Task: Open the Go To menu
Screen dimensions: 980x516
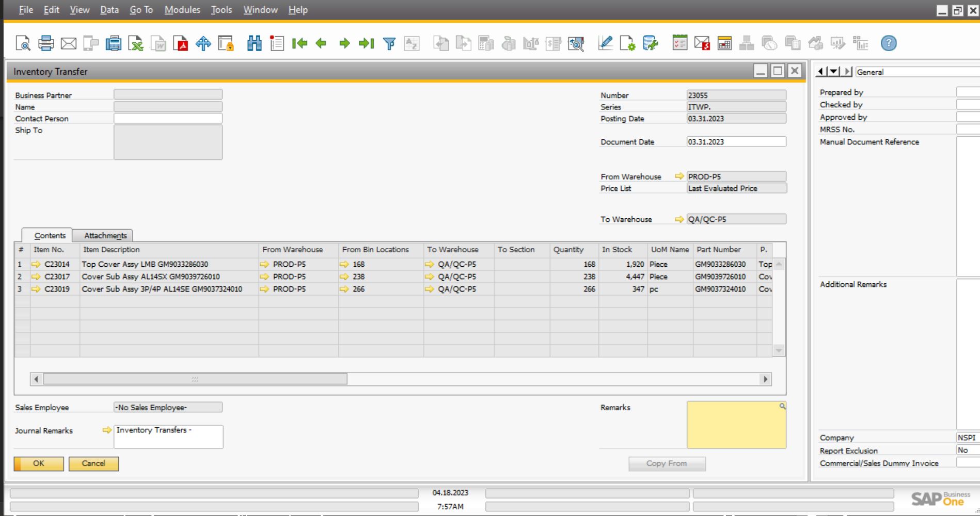Action: click(141, 10)
